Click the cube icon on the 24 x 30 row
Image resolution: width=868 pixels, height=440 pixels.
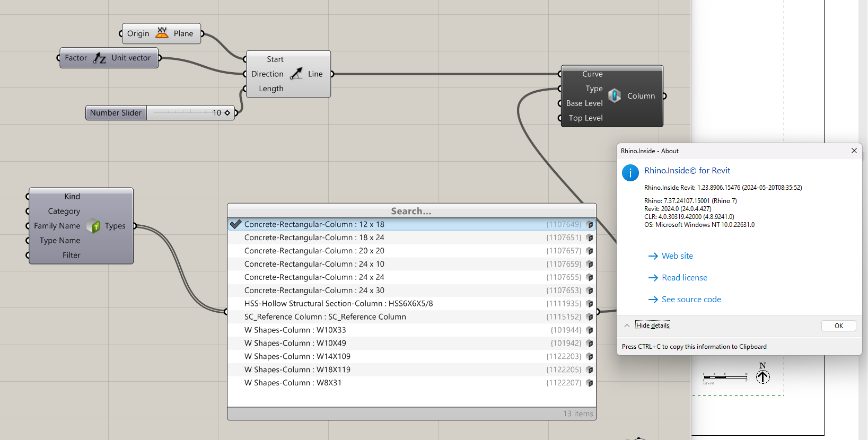[x=589, y=291]
